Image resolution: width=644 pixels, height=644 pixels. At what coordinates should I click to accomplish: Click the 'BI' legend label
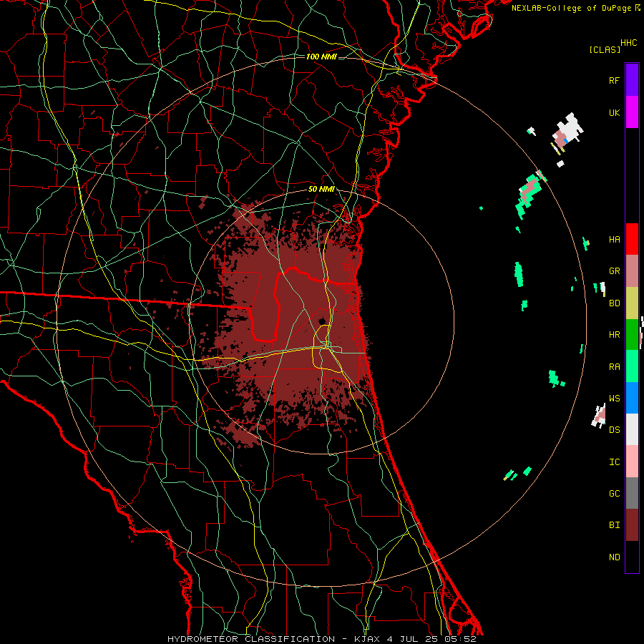[x=614, y=525]
